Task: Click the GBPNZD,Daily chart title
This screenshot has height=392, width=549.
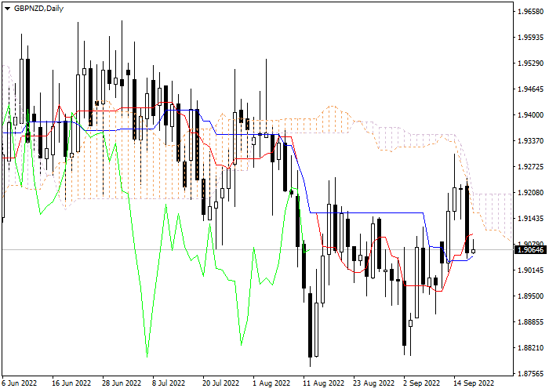Action: coord(38,9)
